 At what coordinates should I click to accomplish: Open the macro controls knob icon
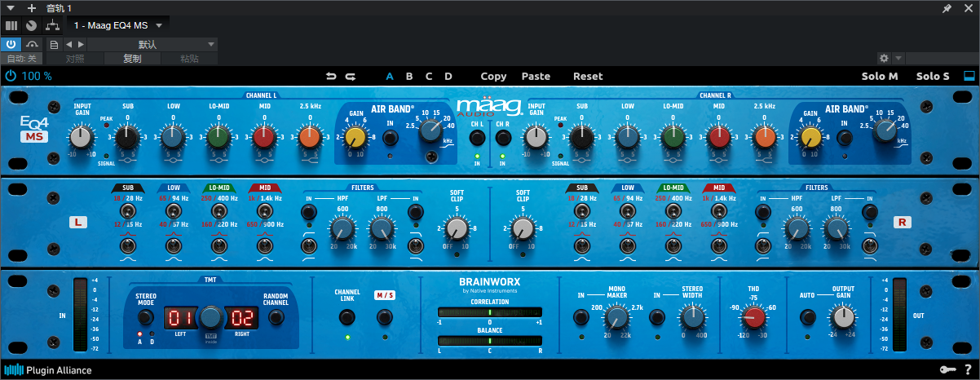[x=31, y=26]
